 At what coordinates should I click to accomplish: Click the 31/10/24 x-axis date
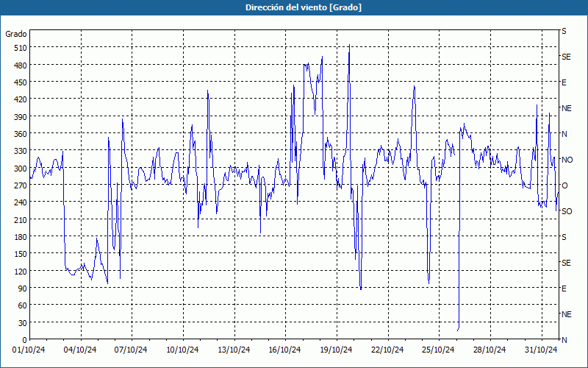[541, 350]
